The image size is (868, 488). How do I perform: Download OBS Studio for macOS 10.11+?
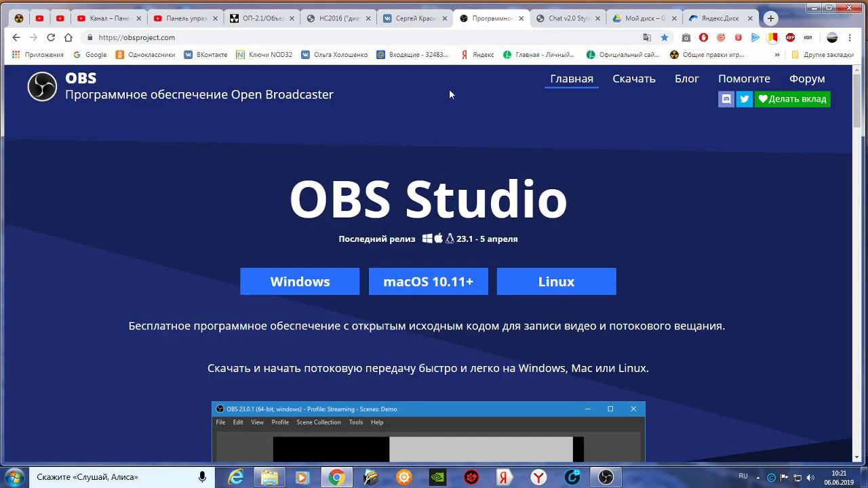coord(428,281)
